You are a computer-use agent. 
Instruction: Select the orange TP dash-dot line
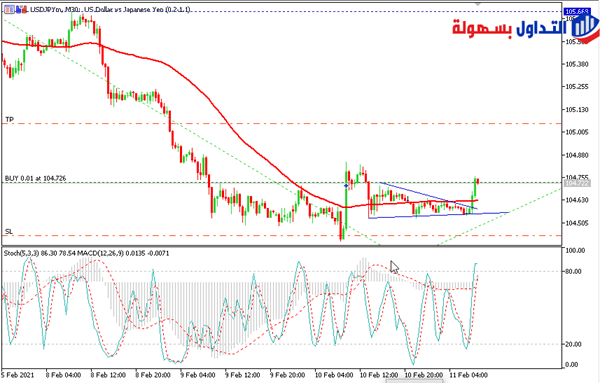point(282,124)
